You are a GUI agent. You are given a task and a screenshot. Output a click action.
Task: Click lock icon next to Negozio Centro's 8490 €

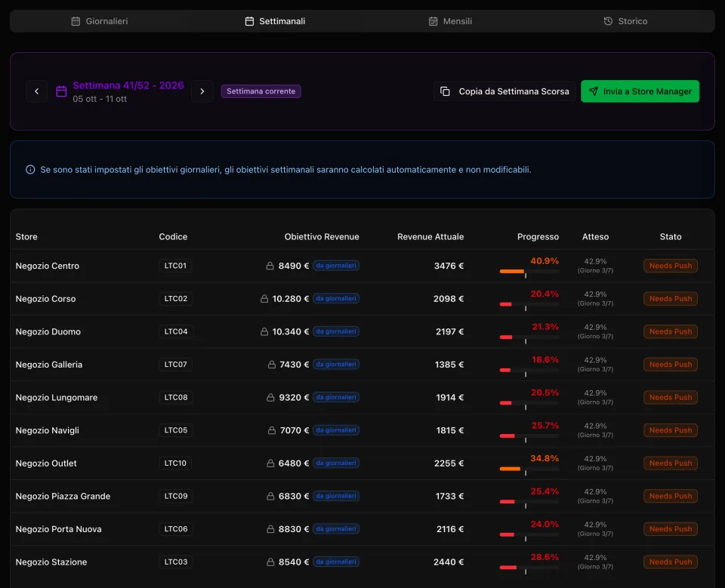click(x=270, y=266)
